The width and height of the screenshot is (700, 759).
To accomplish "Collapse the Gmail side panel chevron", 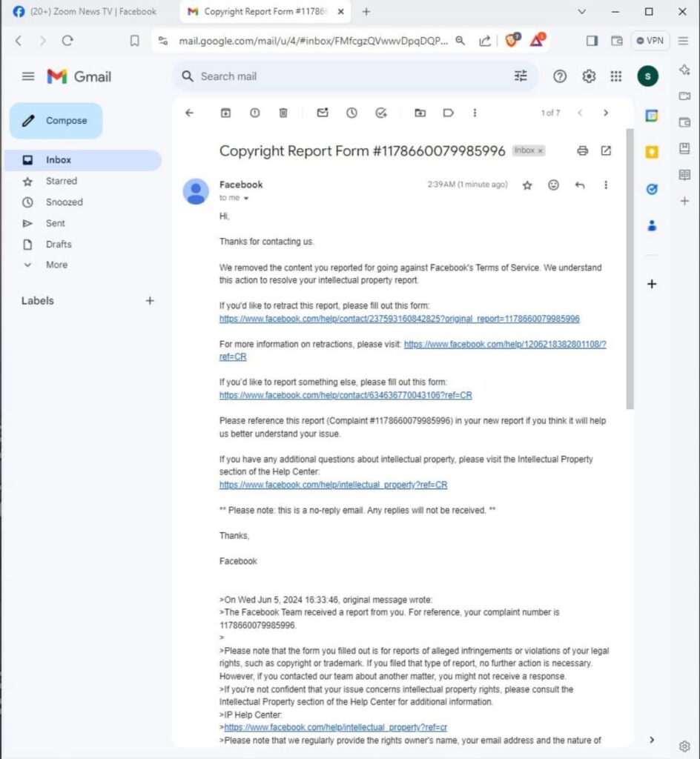I will point(652,740).
